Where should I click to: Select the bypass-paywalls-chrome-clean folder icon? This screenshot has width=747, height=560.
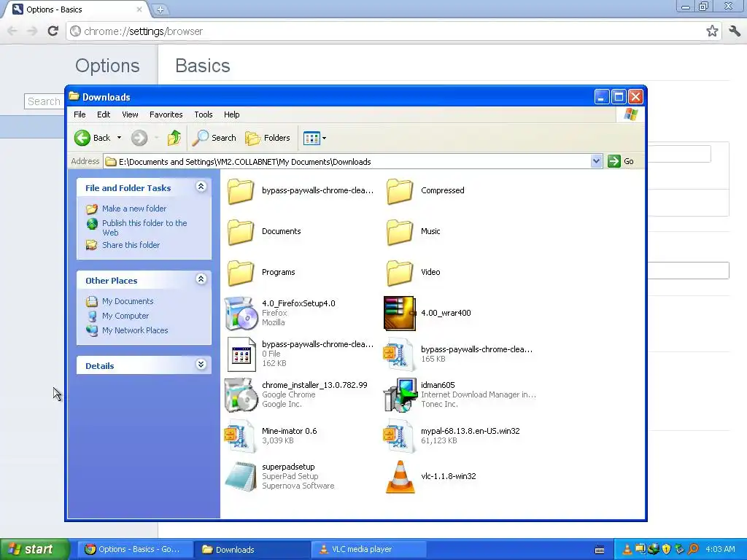coord(241,191)
